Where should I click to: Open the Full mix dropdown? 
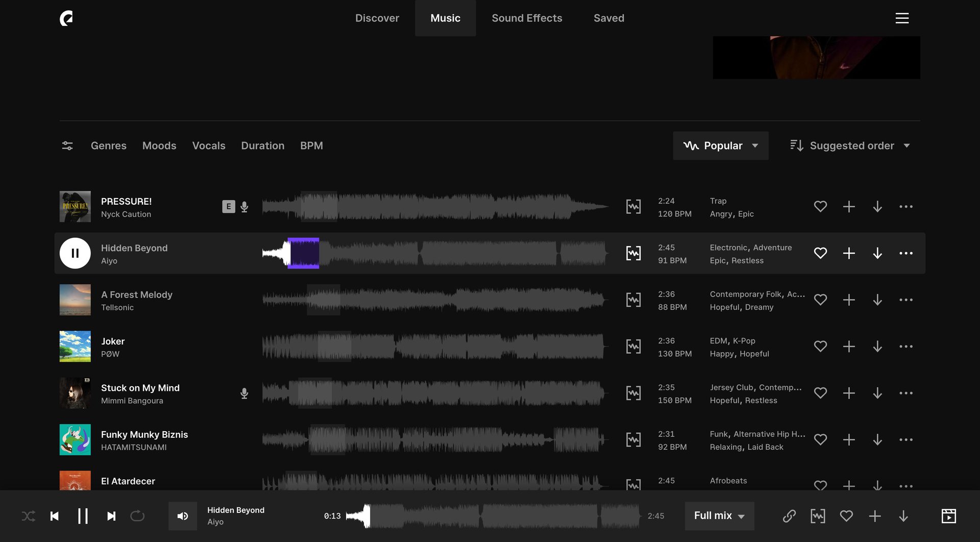(x=719, y=516)
